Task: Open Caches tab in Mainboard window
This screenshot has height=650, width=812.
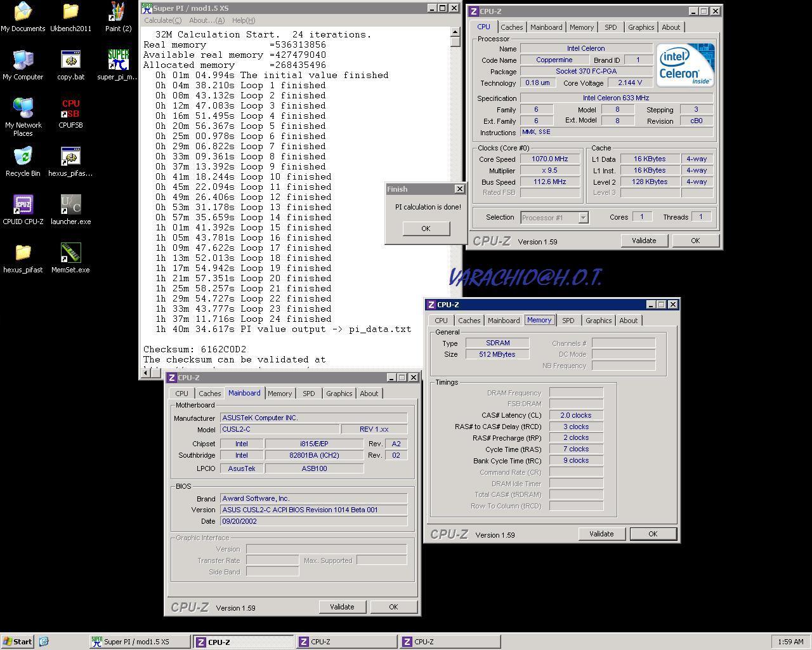Action: click(210, 394)
